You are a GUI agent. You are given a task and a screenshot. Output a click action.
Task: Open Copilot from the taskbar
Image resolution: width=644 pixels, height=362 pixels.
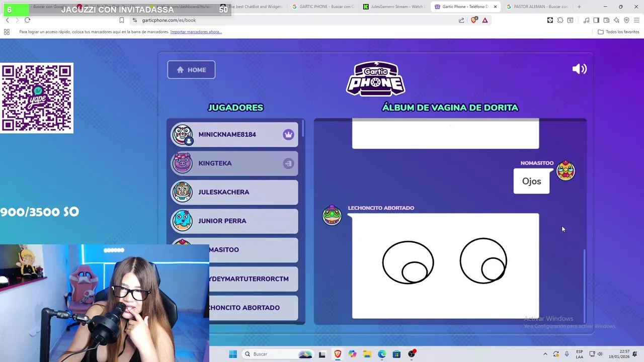(352, 354)
